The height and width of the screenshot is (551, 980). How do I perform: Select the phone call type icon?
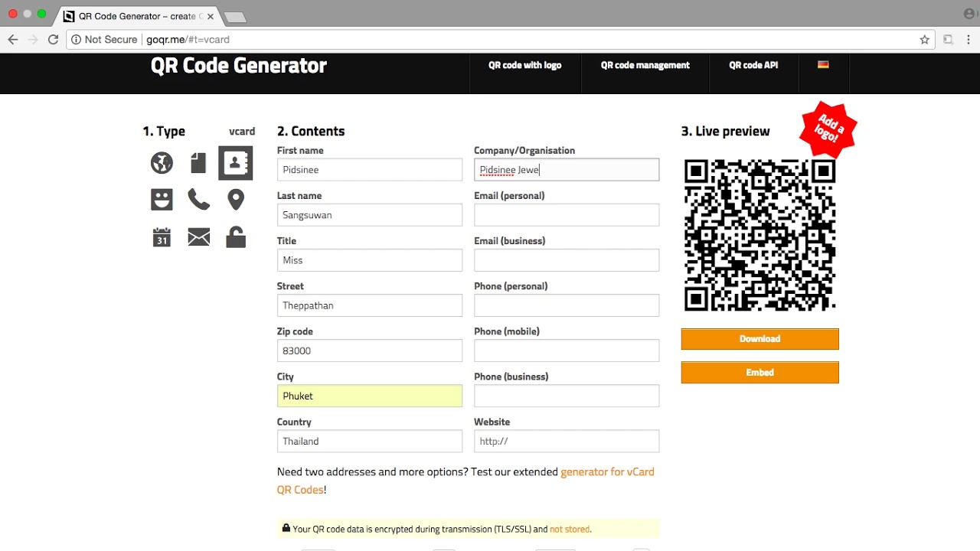198,200
